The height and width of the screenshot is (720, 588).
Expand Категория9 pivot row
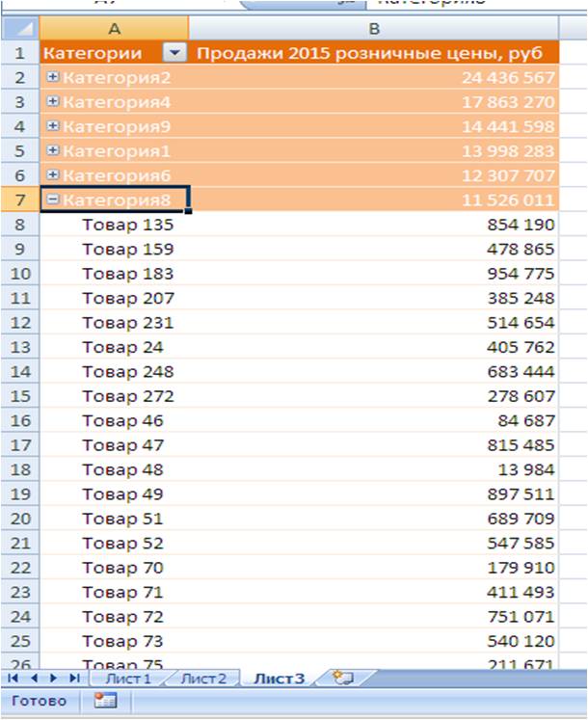coord(53,126)
